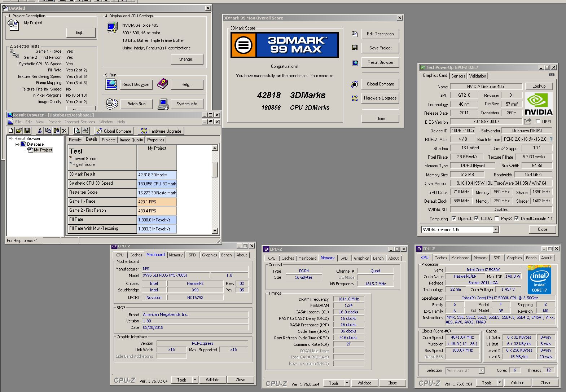Toggle the UEFI checkbox in GPU-Z
The height and width of the screenshot is (392, 566).
(x=538, y=122)
